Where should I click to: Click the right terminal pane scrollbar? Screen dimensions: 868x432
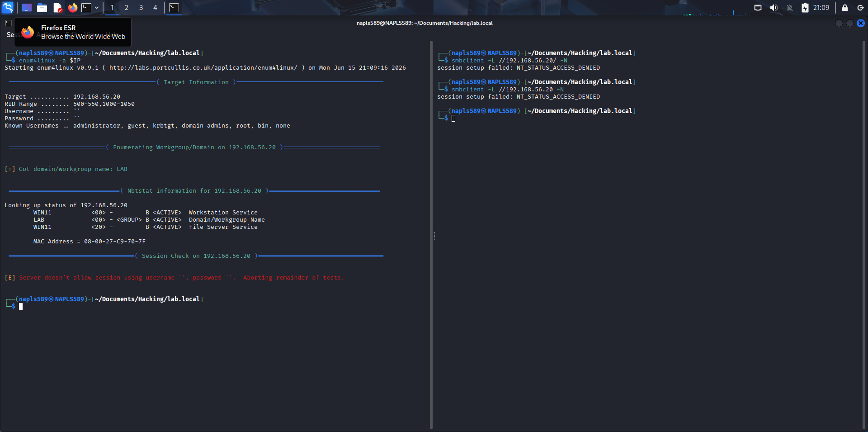[864, 235]
